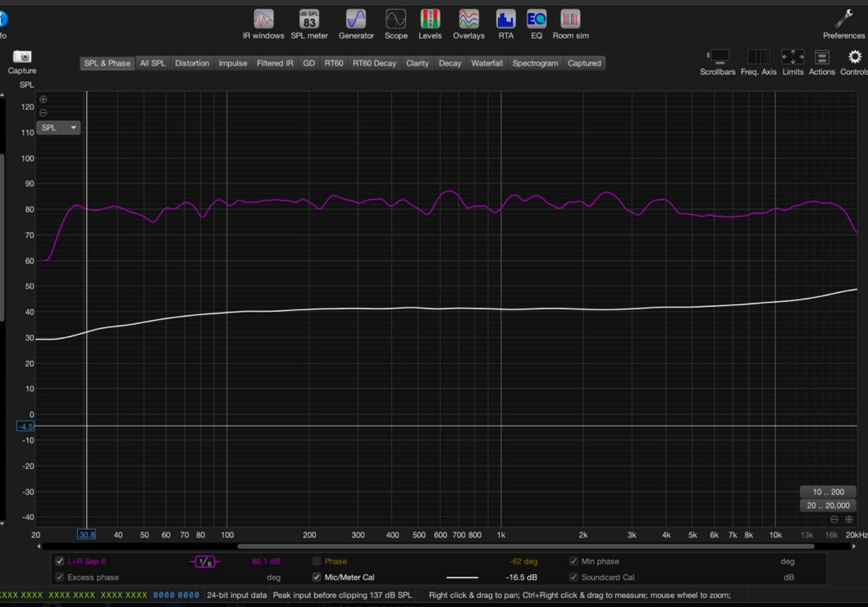Click the -62 deg phase value
The image size is (868, 607).
pos(523,561)
